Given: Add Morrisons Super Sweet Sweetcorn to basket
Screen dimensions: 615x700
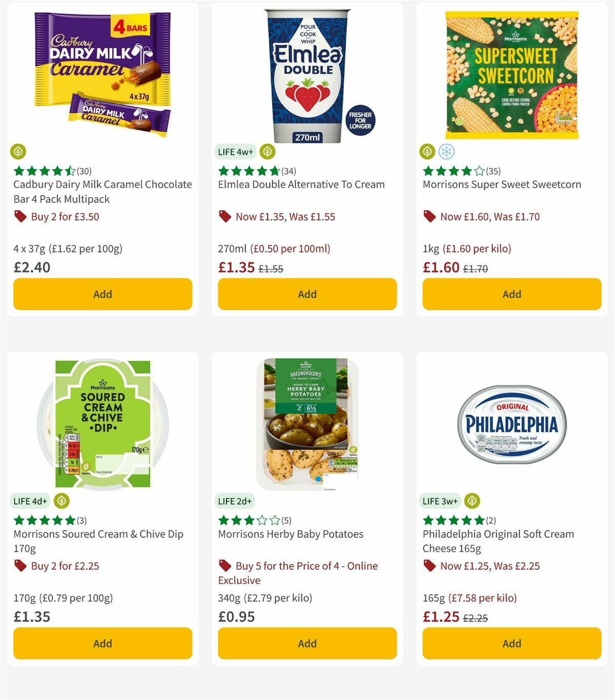Looking at the screenshot, I should click(x=511, y=294).
